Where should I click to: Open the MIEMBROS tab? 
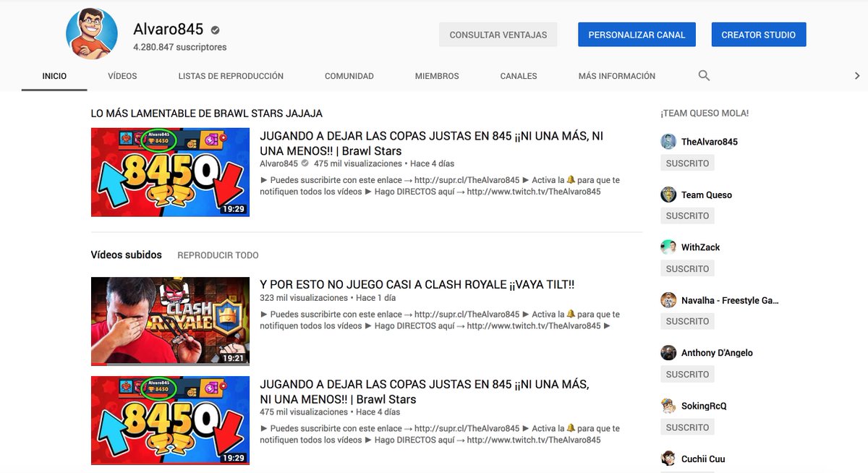[437, 76]
